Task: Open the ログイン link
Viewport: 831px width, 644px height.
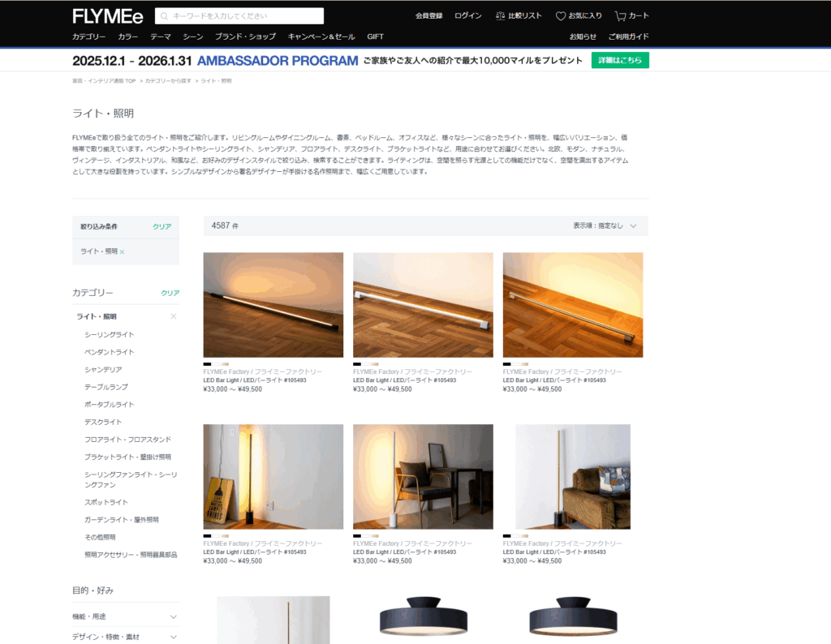Action: (x=467, y=15)
